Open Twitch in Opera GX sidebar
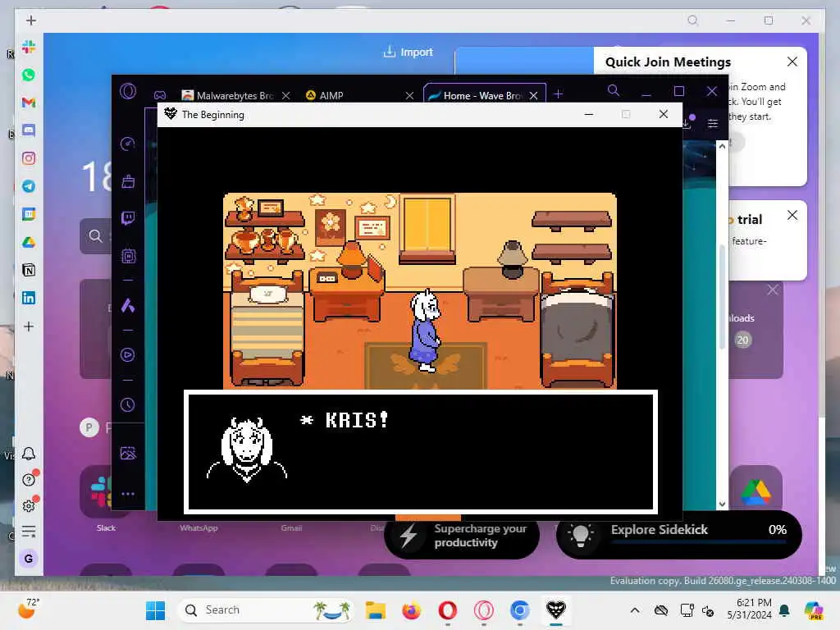840x630 pixels. 128,218
